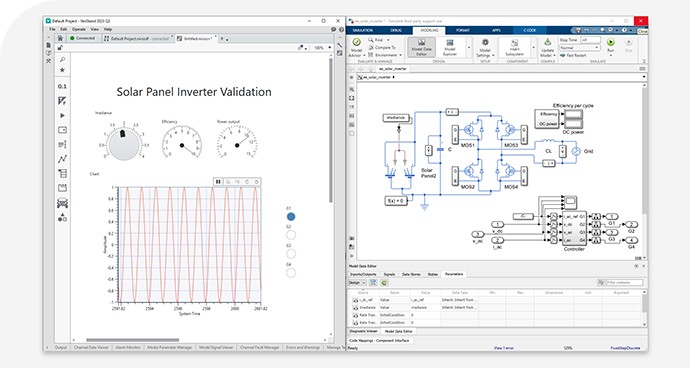Select the numeric 0.1 controls palette icon

click(x=62, y=86)
